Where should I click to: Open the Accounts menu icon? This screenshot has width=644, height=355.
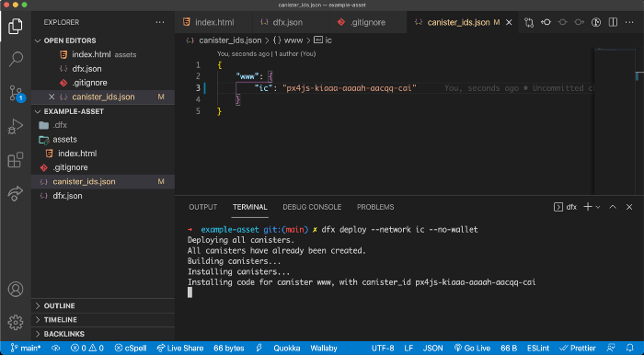point(16,290)
